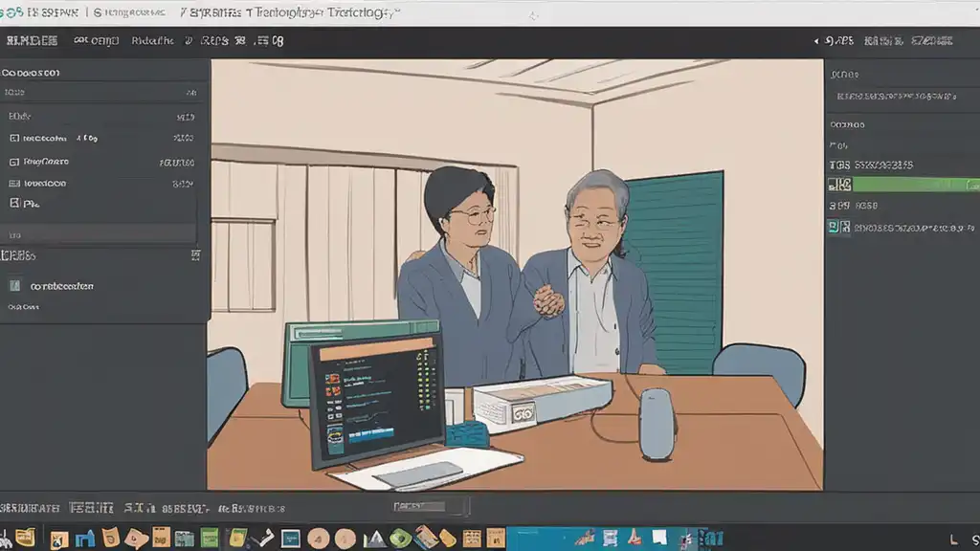Click the orange grid calendar taskbar icon
Viewport: 980px width, 551px height.
click(472, 538)
